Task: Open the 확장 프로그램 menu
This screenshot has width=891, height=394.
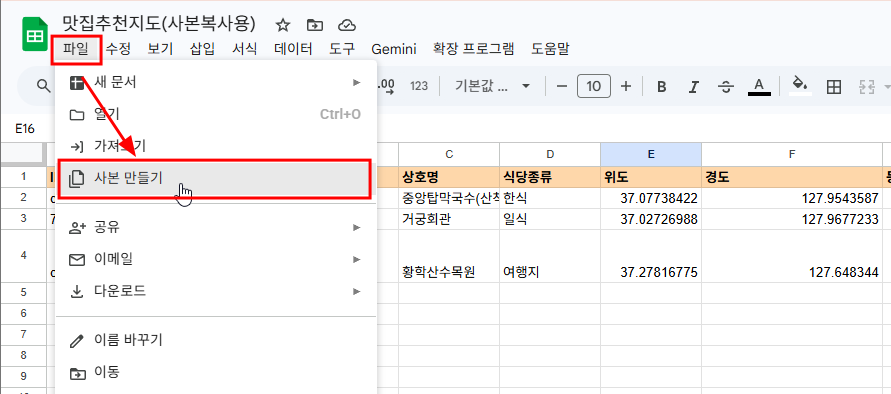Action: tap(473, 49)
